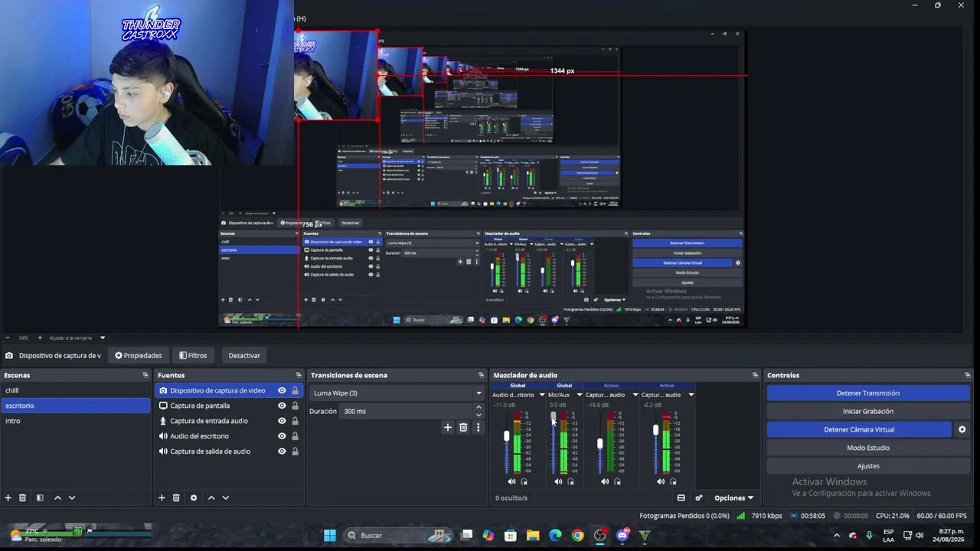The image size is (980, 551).
Task: Open virtual camera settings gear
Action: click(x=962, y=429)
